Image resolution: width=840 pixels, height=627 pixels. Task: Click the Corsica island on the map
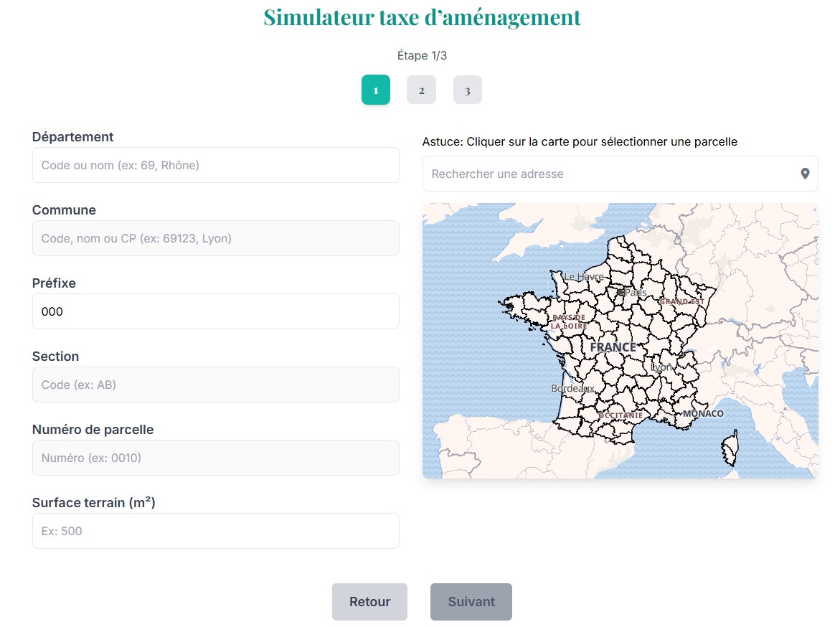coord(729,449)
